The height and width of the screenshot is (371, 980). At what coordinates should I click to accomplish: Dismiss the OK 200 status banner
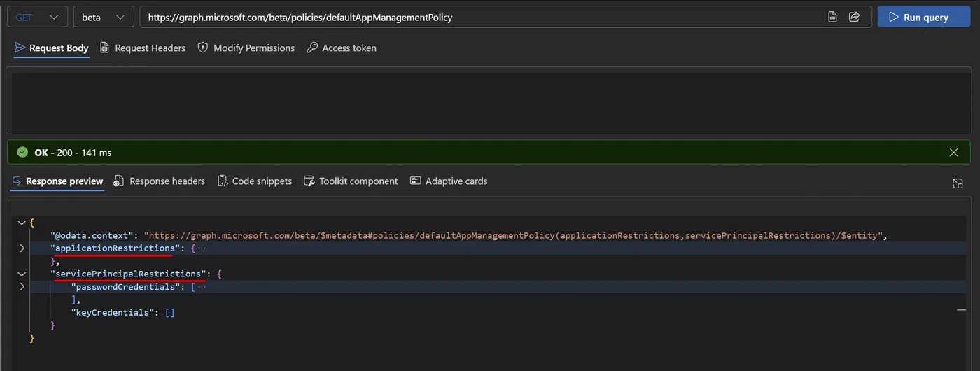[953, 152]
